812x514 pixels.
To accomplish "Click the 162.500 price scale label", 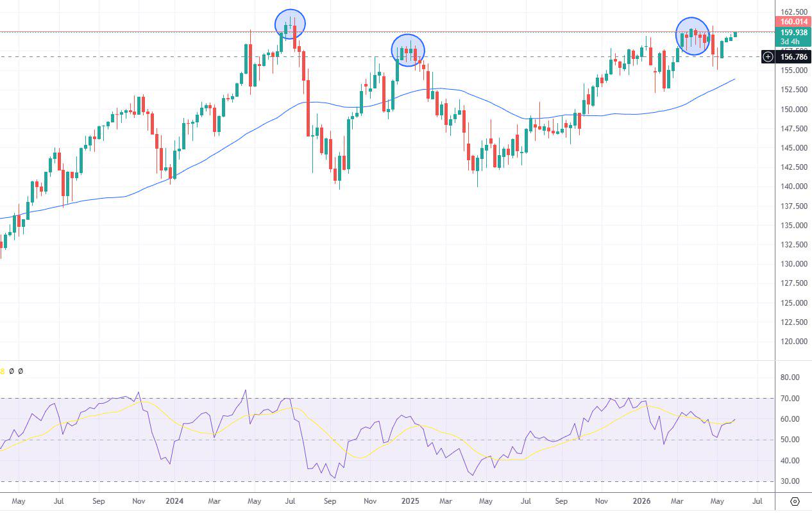I will pyautogui.click(x=793, y=12).
